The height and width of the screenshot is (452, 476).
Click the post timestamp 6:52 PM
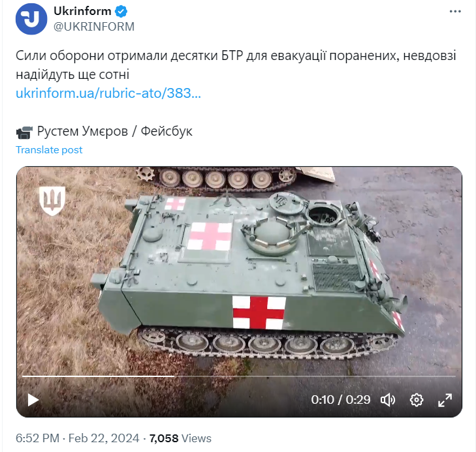pos(37,438)
